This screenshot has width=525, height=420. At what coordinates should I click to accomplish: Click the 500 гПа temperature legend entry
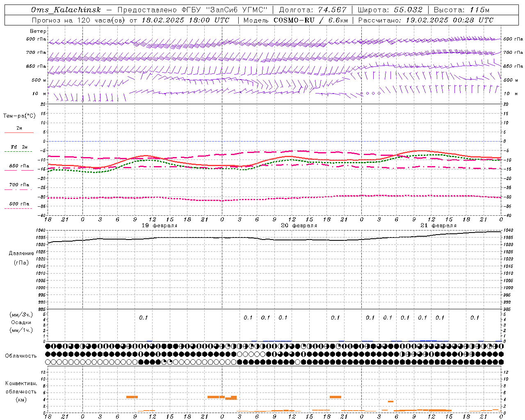point(19,204)
